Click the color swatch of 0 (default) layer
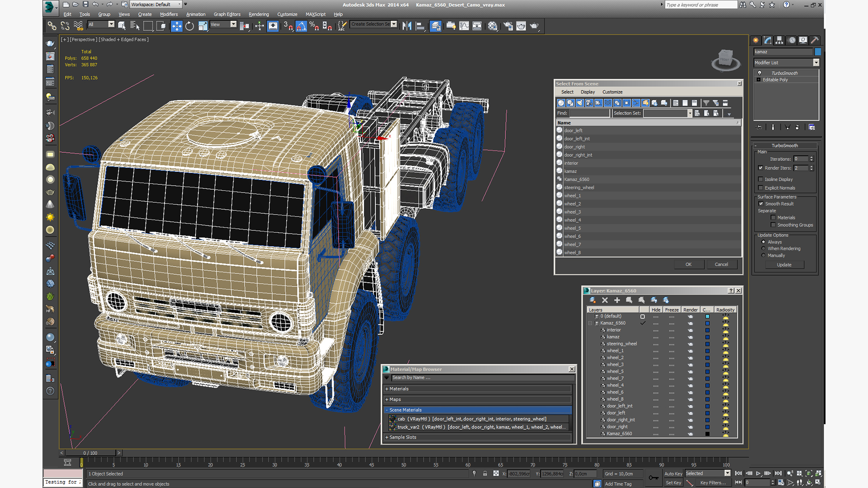This screenshot has width=868, height=488. click(708, 316)
